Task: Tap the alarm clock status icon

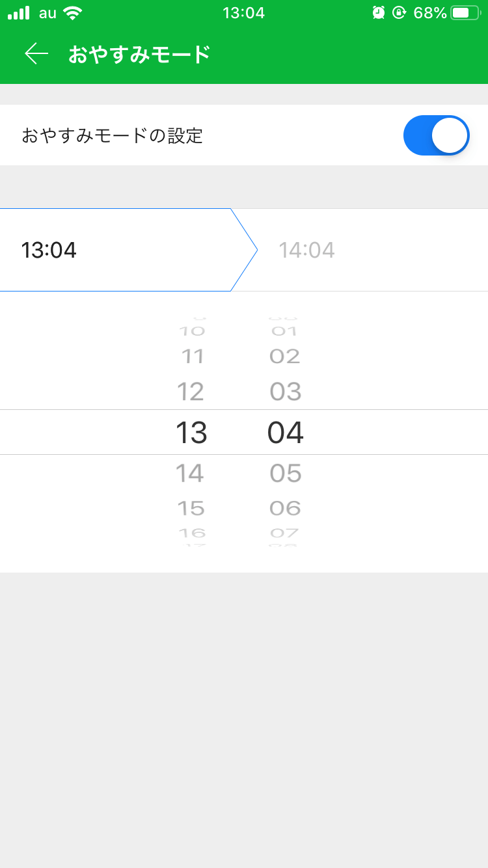Action: [x=378, y=12]
